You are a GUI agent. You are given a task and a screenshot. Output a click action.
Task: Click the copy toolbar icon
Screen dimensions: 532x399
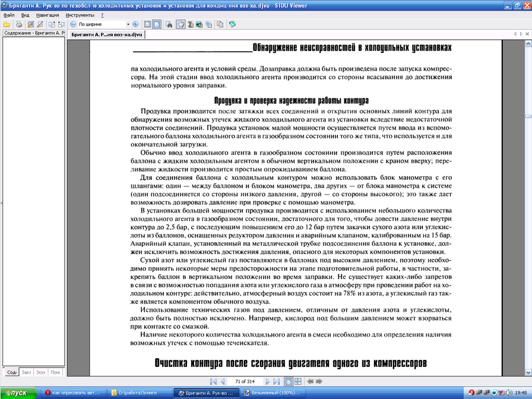coord(220,24)
